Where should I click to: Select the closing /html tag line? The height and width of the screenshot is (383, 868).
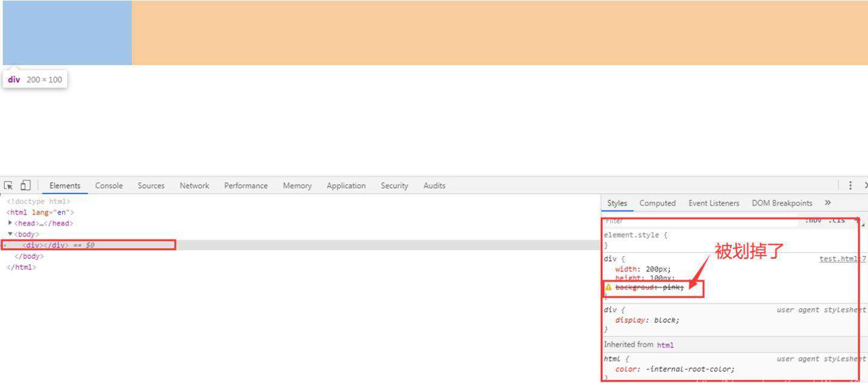point(21,267)
